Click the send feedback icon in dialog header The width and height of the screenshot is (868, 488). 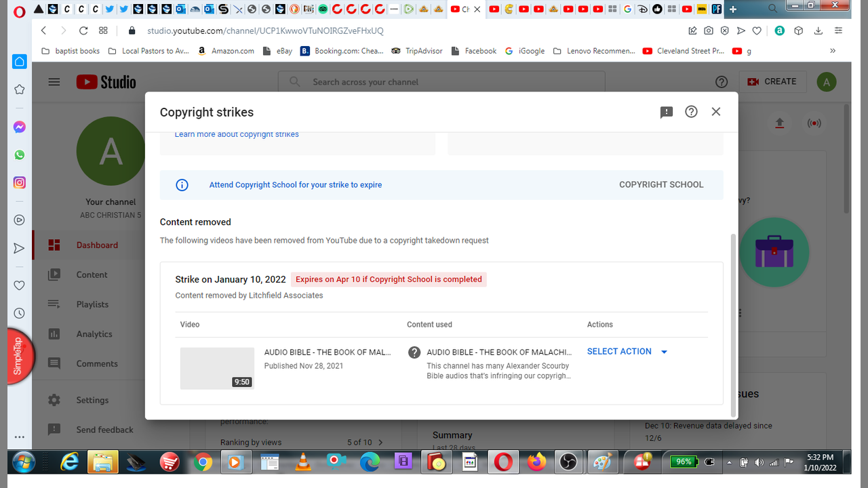point(667,112)
